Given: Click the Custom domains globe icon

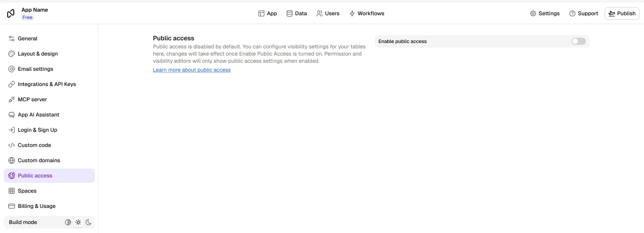Looking at the screenshot, I should pyautogui.click(x=12, y=160).
